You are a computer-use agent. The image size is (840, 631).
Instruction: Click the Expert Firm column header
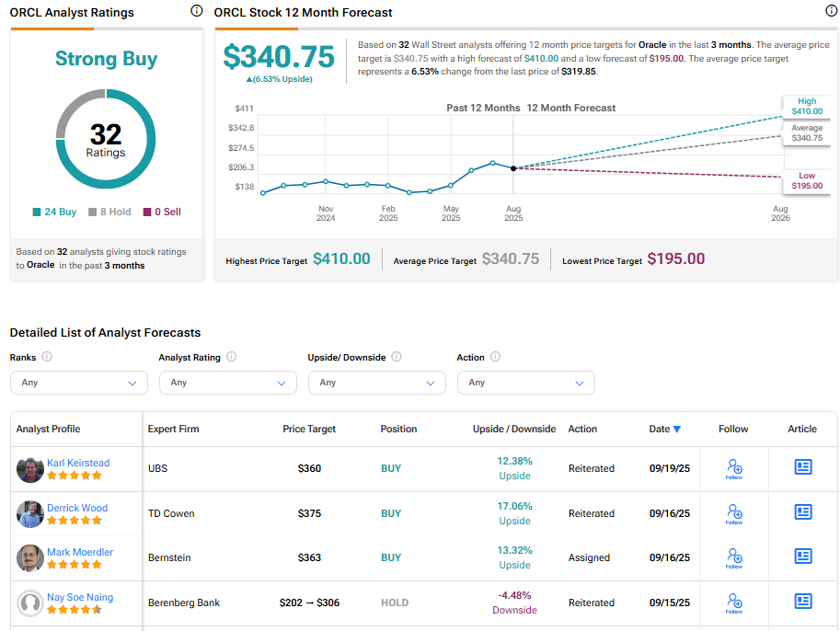click(173, 429)
